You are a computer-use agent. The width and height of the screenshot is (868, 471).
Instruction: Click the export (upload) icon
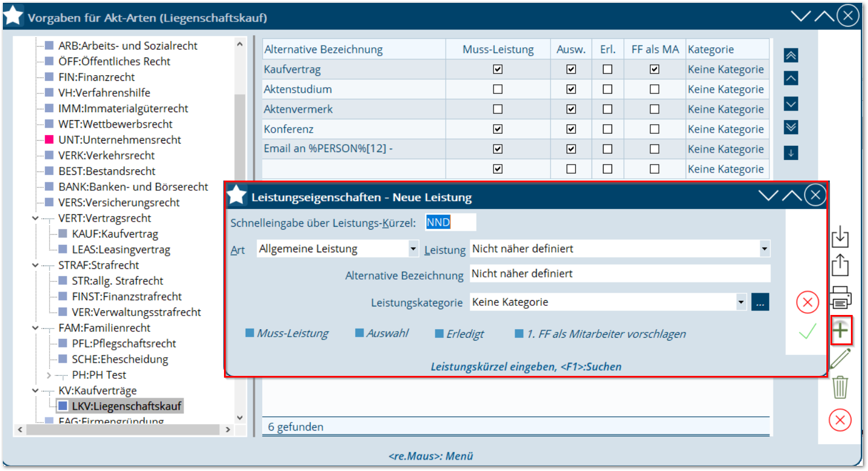coord(840,265)
